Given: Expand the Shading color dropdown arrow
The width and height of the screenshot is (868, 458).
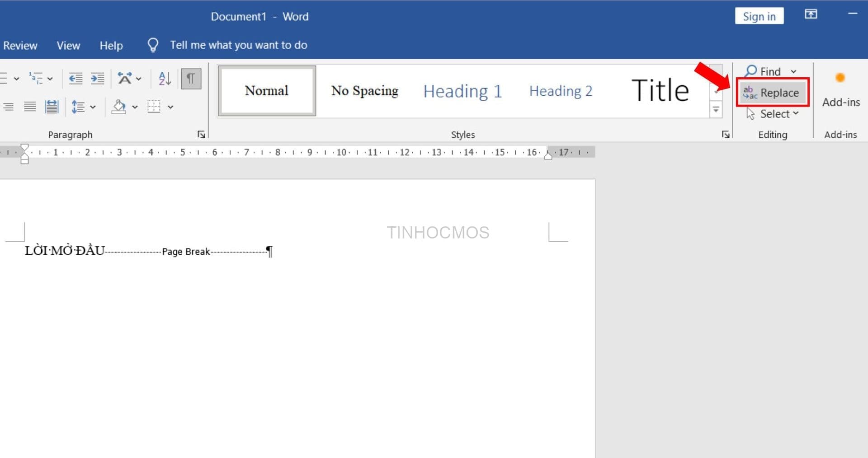Looking at the screenshot, I should 135,107.
